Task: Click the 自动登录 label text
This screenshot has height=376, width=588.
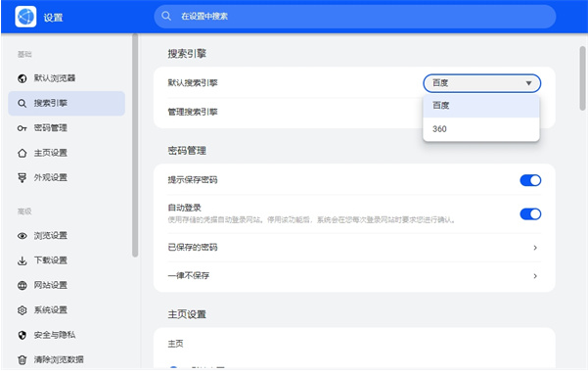Action: [184, 208]
